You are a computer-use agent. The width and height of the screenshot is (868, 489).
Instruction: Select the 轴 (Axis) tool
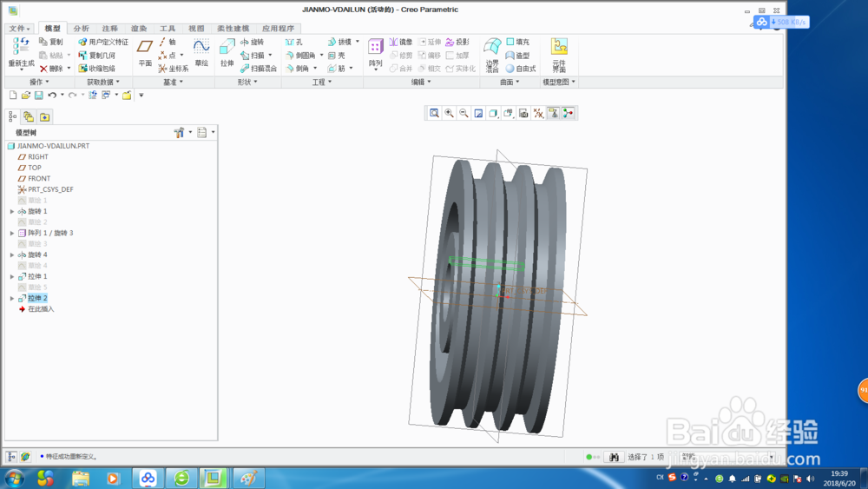click(168, 42)
